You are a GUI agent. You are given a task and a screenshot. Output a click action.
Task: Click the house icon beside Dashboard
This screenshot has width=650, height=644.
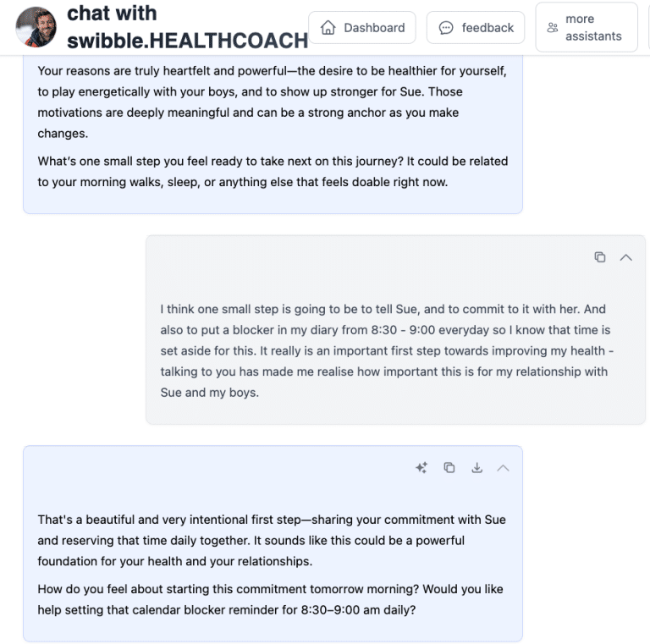pyautogui.click(x=328, y=28)
